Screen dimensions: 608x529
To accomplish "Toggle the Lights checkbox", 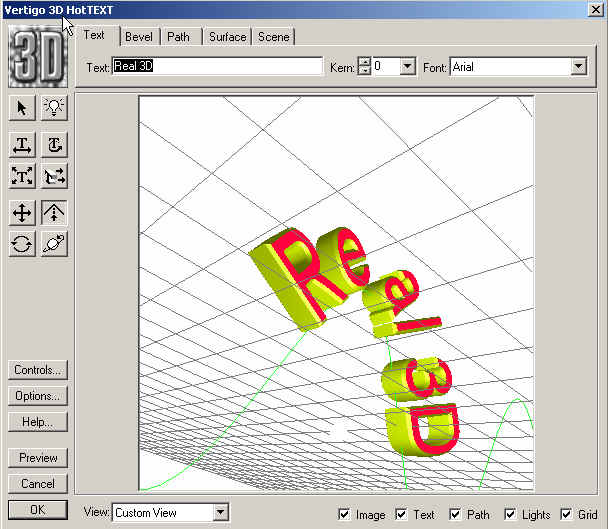I will click(510, 515).
